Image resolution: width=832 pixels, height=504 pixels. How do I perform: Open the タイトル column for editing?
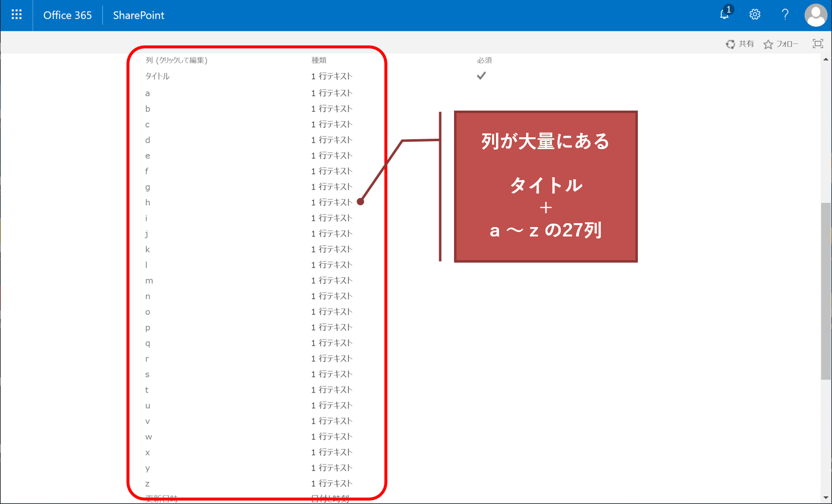[x=156, y=76]
